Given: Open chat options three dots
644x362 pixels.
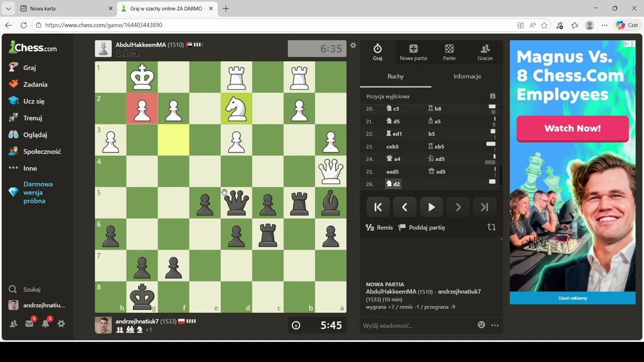Looking at the screenshot, I should (495, 325).
